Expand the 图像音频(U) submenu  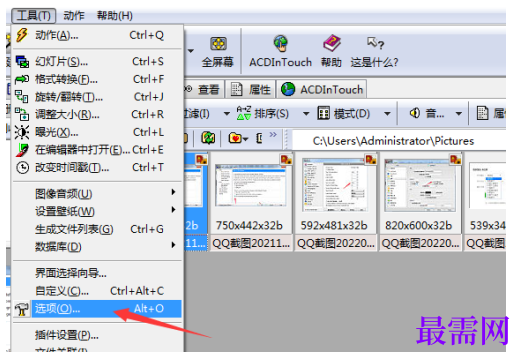[97, 194]
